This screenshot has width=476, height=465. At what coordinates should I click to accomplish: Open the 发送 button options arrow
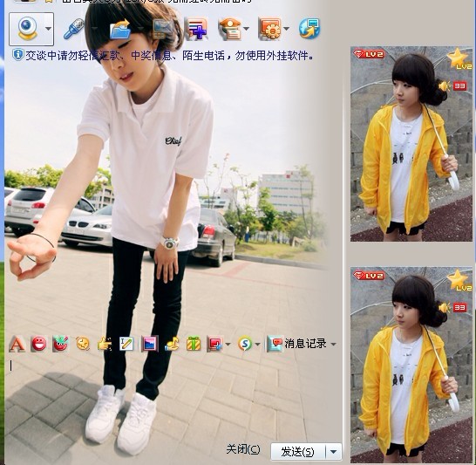pos(333,452)
